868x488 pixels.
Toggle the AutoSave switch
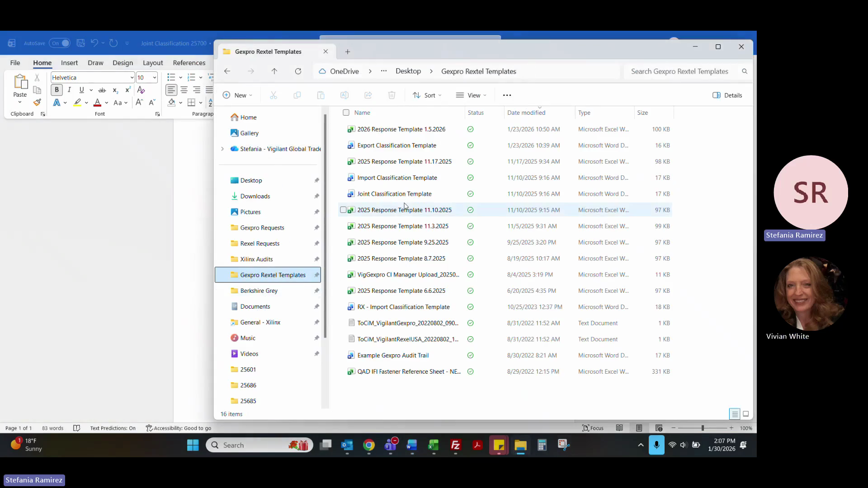point(60,43)
